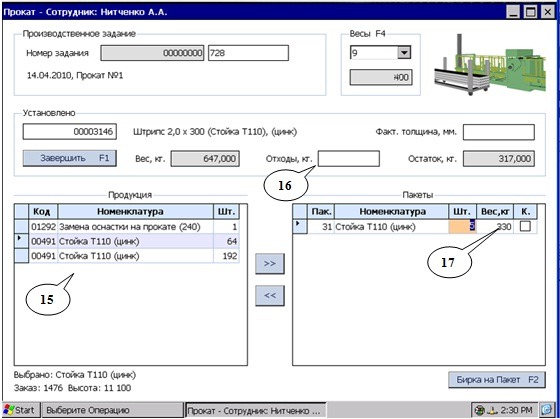560x419 pixels.
Task: Click the desktop icon at taskbar end
Action: [547, 409]
